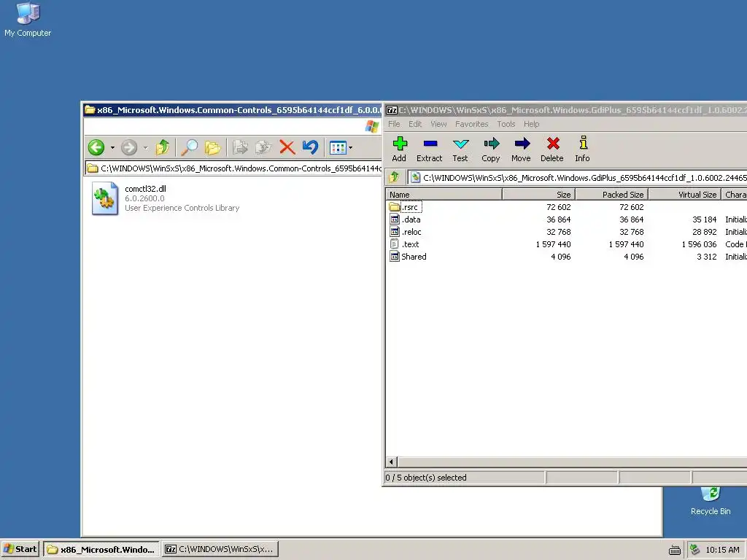Image resolution: width=747 pixels, height=560 pixels.
Task: Click the green Back arrow in Explorer
Action: pos(96,147)
